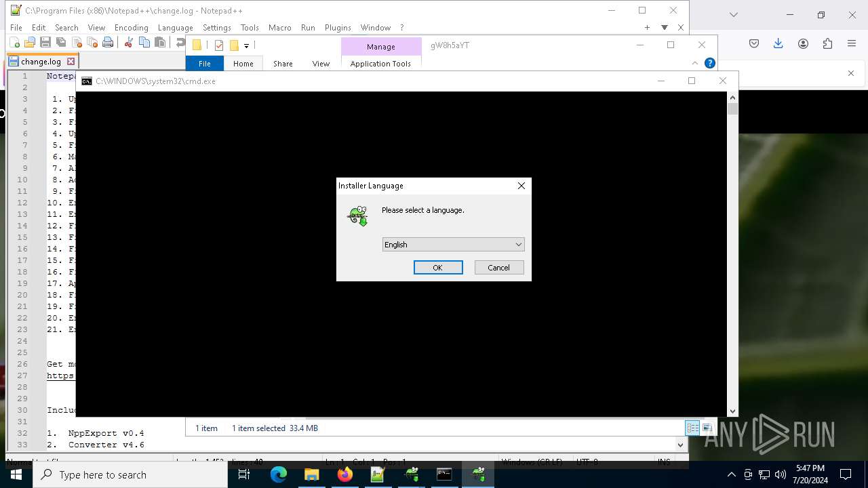Select the Manage contextual tab in Explorer
The width and height of the screenshot is (868, 488).
381,47
